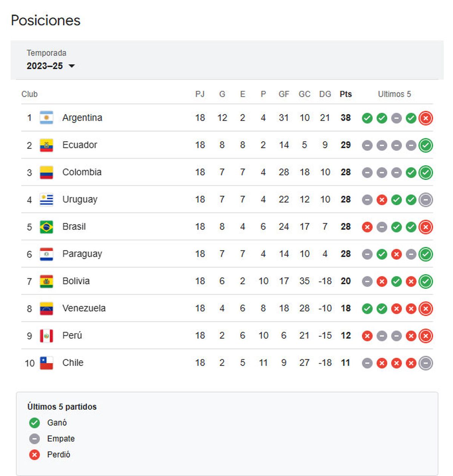Click the DG column header
Screen dimensions: 453x476
(325, 94)
